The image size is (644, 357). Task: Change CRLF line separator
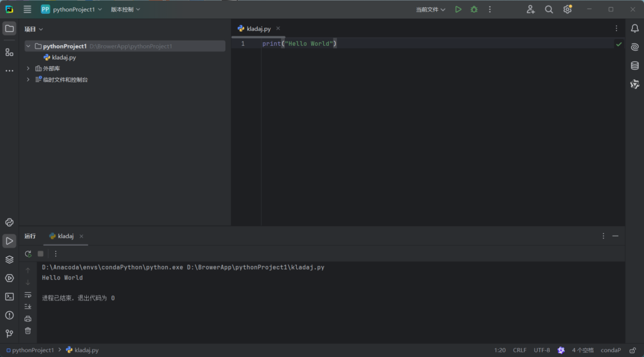(519, 350)
